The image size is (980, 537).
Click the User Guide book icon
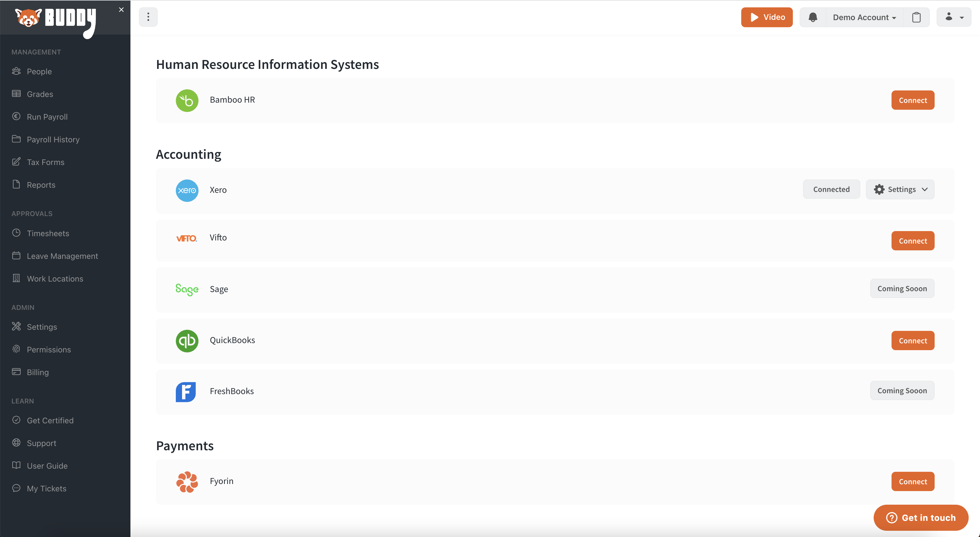pos(16,466)
